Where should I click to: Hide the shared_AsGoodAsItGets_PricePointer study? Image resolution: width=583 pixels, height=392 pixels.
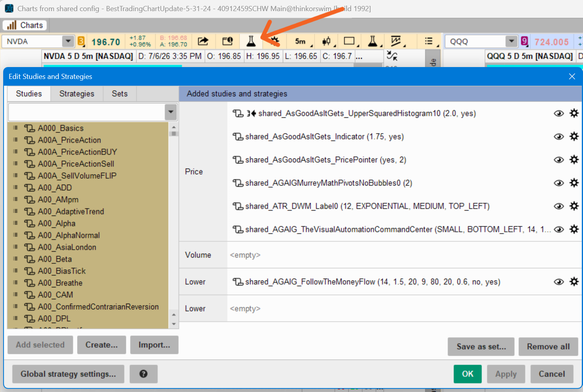[x=559, y=160]
